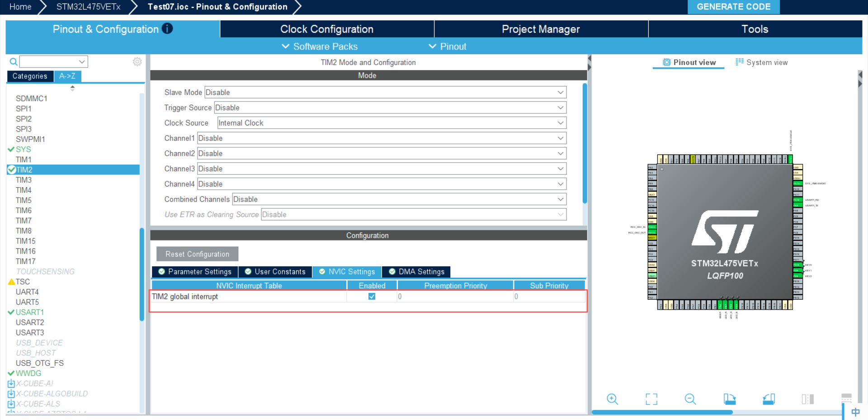Select UART4 in the peripheral list
This screenshot has height=420, width=868.
(x=27, y=292)
